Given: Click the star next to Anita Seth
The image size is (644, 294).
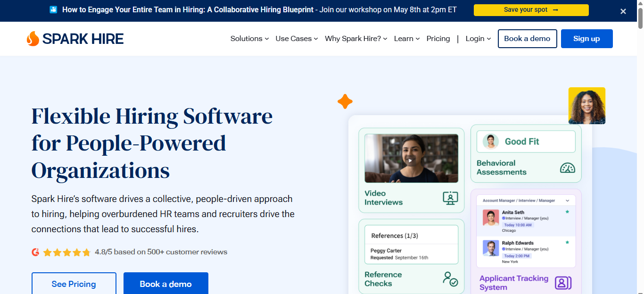Looking at the screenshot, I should pyautogui.click(x=567, y=212).
